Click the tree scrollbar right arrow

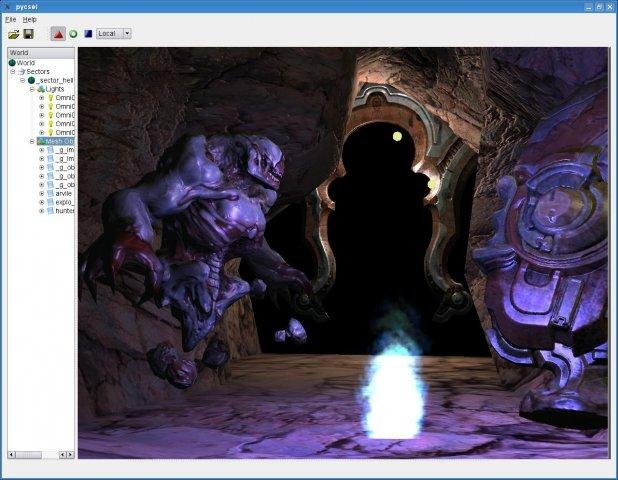[70, 455]
